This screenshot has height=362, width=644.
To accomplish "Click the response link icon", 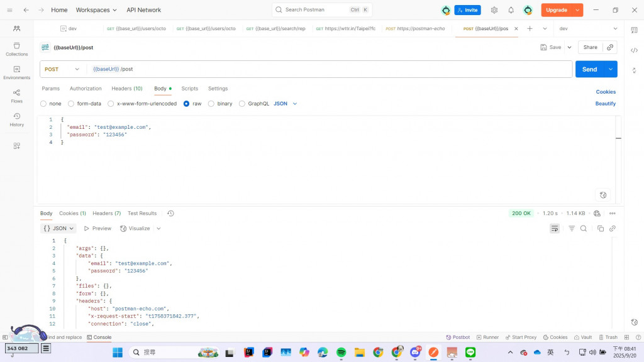I will tap(613, 228).
